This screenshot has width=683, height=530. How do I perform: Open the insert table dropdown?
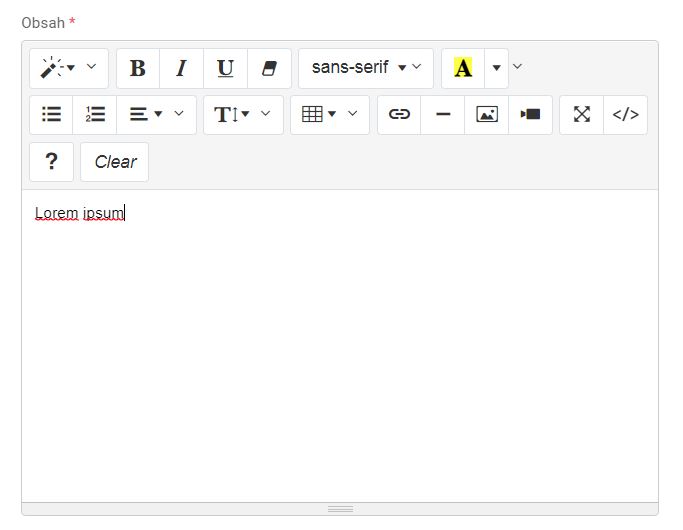click(329, 115)
